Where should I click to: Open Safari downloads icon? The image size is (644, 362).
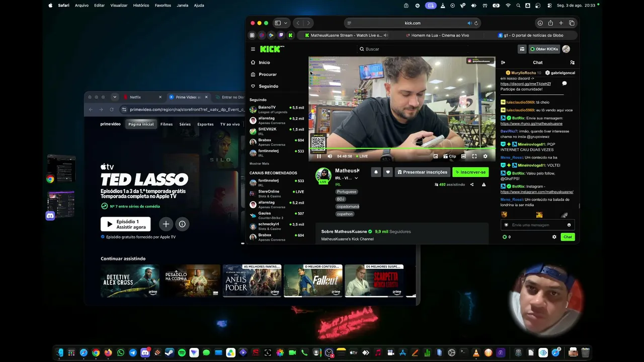(540, 23)
